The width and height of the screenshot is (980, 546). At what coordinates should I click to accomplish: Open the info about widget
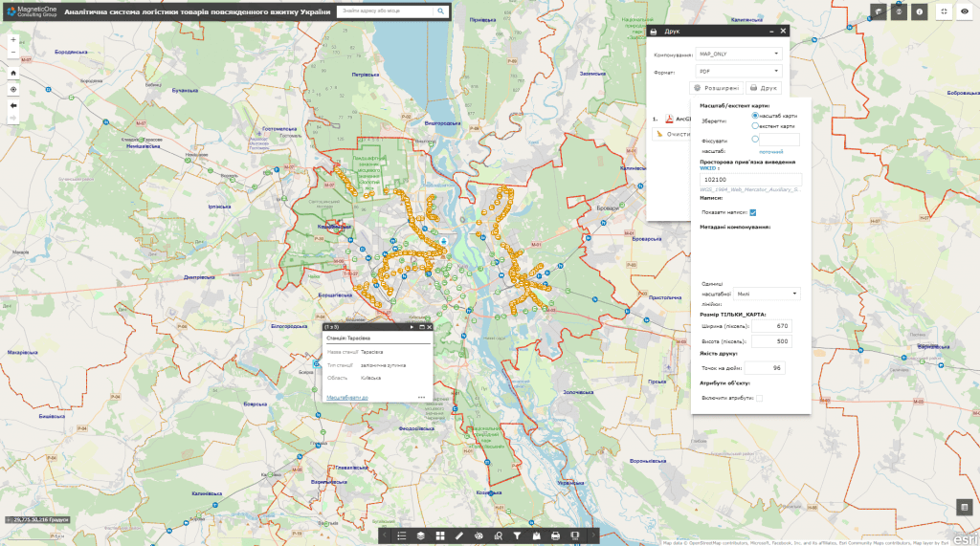pyautogui.click(x=920, y=11)
